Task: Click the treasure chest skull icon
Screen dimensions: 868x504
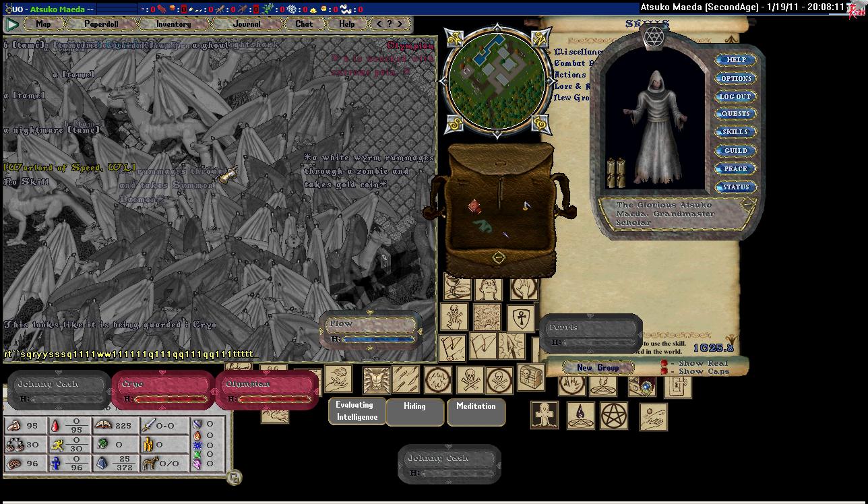Action: 531,378
